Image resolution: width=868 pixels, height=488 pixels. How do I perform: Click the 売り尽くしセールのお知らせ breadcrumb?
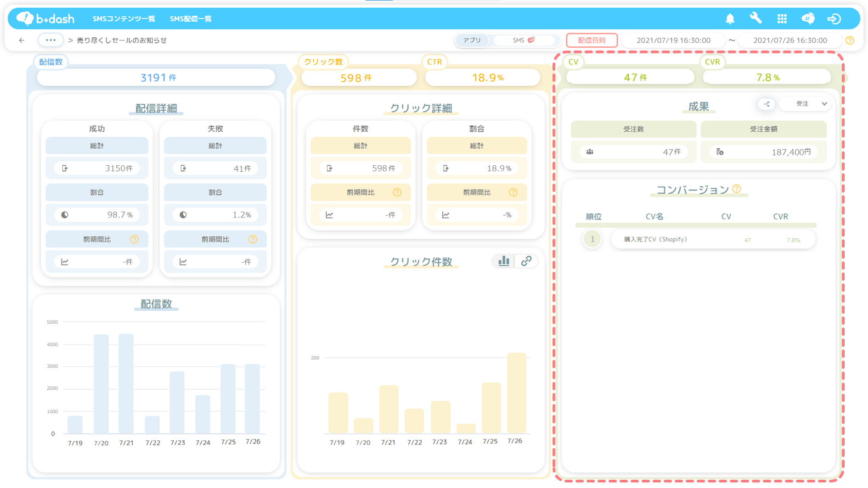pyautogui.click(x=122, y=40)
